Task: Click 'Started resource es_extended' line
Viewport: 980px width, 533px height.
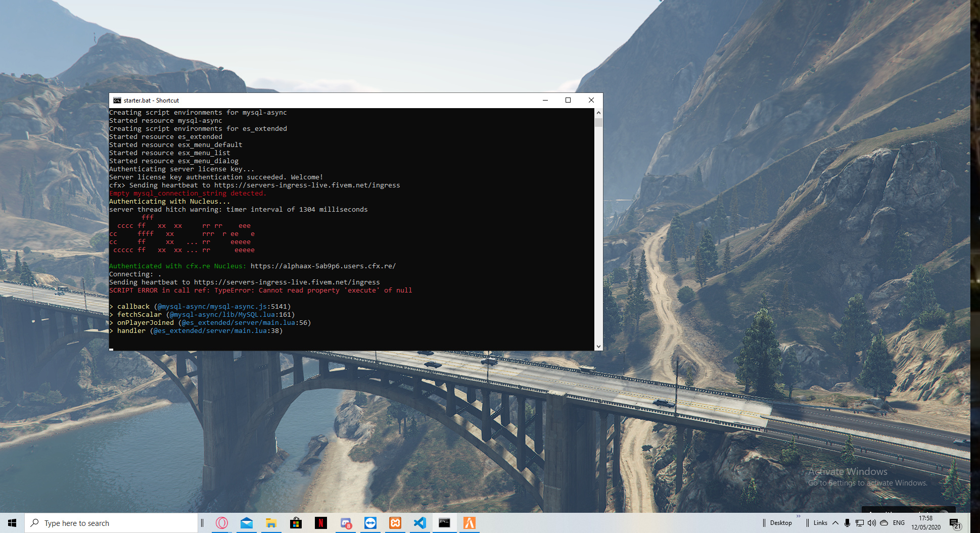Action: coord(166,137)
